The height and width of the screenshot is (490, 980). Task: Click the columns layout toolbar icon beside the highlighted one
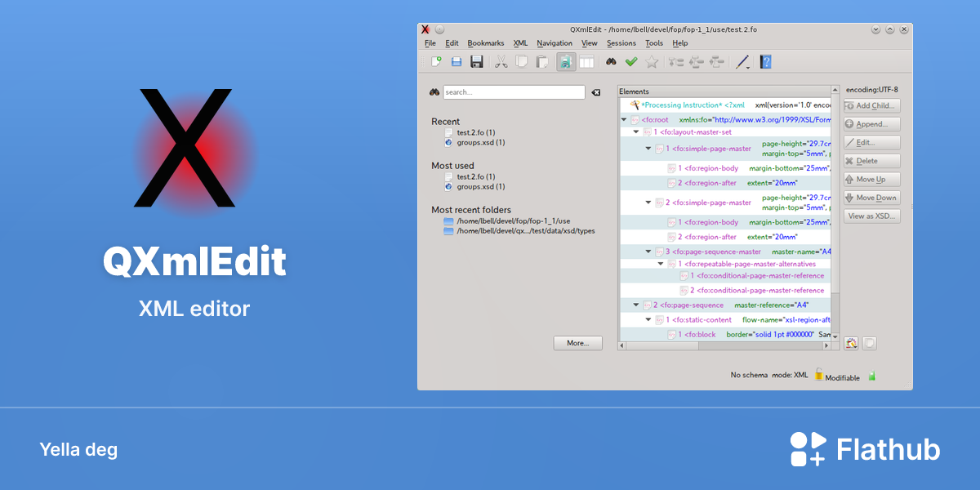586,61
